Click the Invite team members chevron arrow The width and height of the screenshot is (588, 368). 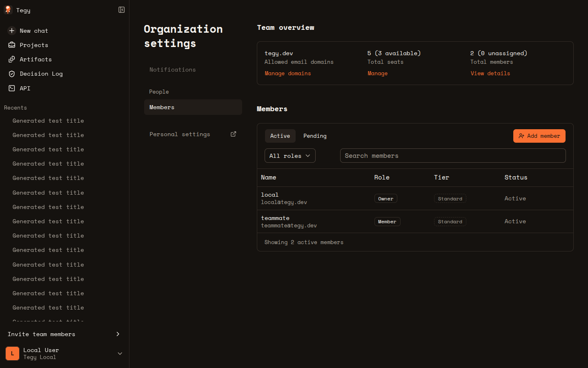[118, 334]
